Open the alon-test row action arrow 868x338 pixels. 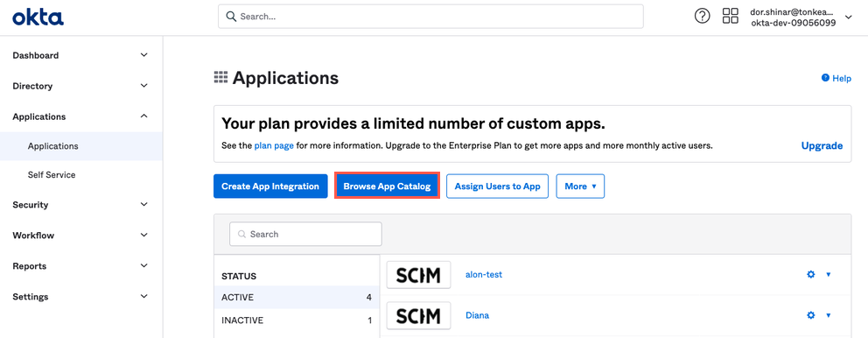click(x=829, y=274)
